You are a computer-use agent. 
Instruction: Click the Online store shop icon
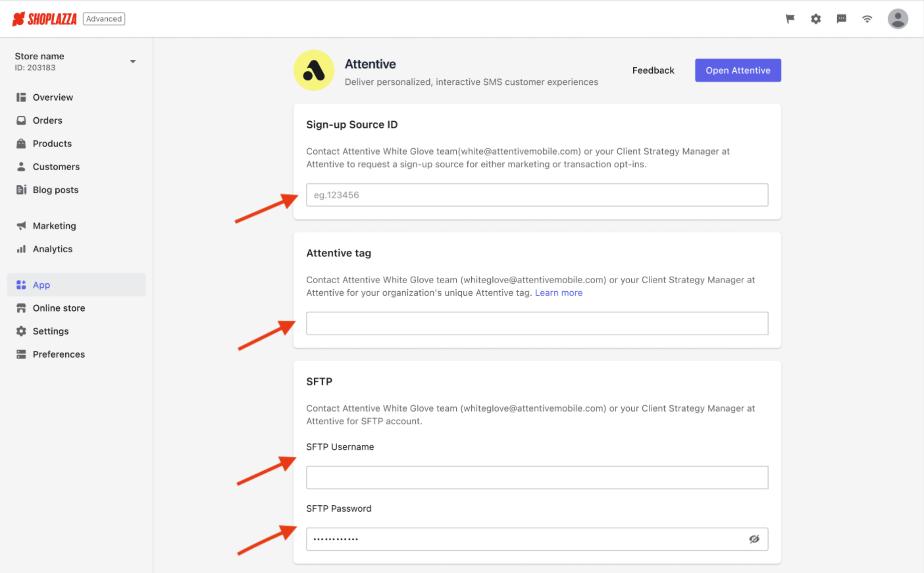(x=21, y=308)
